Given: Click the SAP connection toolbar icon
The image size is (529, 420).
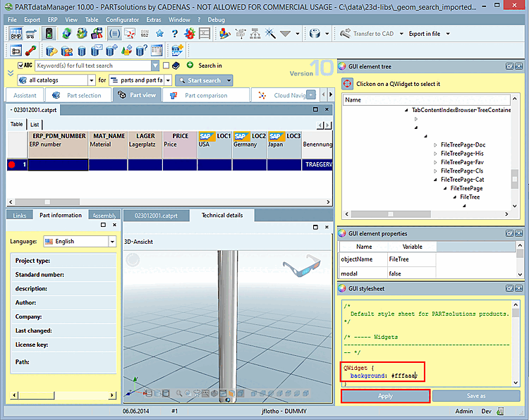Looking at the screenshot, I should coord(176,50).
